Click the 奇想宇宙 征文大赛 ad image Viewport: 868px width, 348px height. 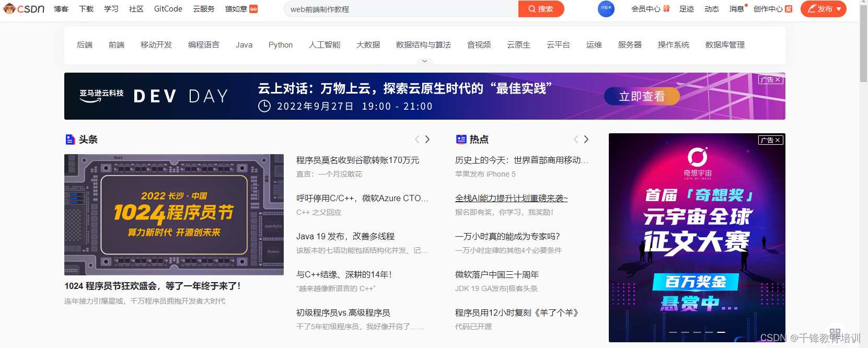tap(697, 238)
